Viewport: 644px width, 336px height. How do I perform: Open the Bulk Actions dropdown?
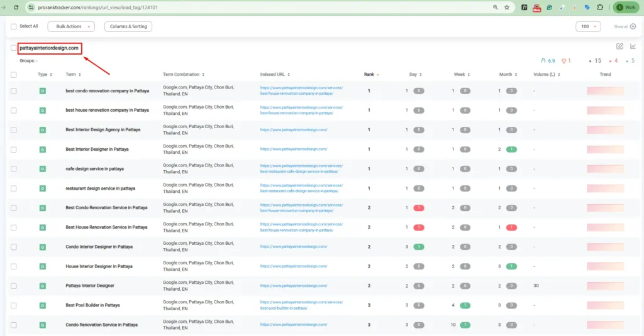pyautogui.click(x=71, y=26)
